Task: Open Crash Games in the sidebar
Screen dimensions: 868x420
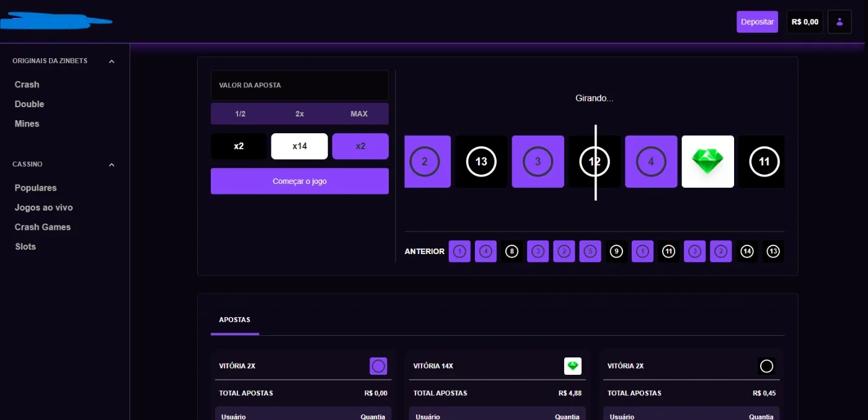Action: point(43,227)
